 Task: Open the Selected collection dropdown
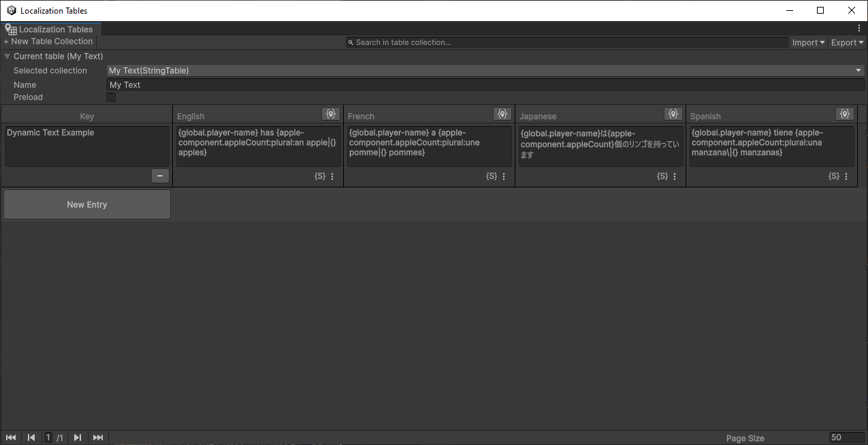(x=483, y=70)
